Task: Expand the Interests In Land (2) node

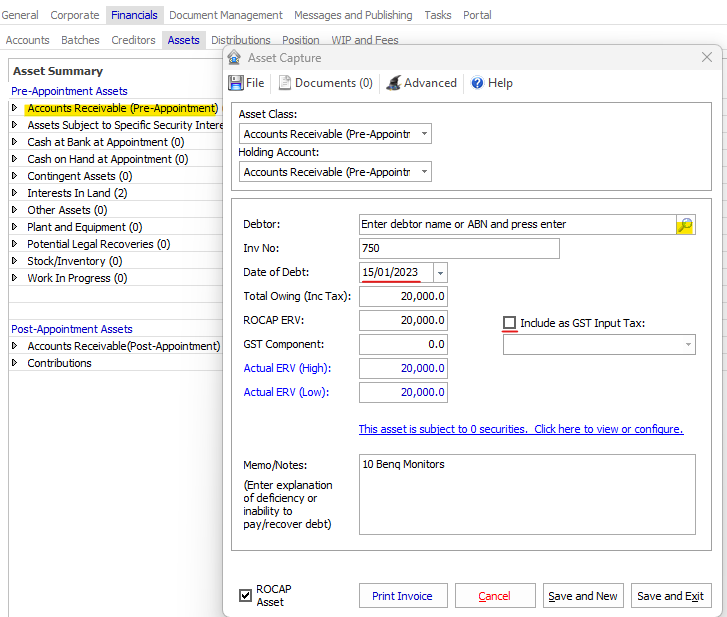Action: [15, 193]
